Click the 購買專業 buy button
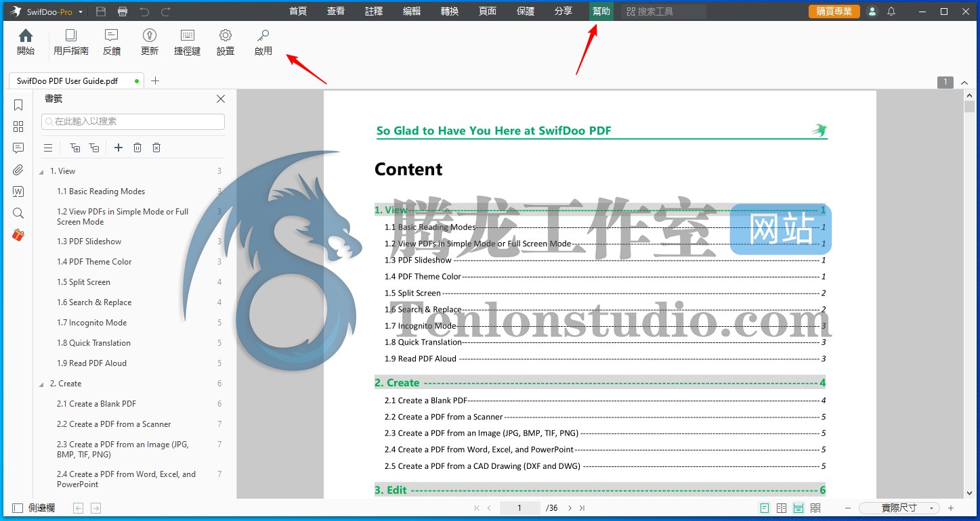The width and height of the screenshot is (980, 521). [834, 12]
